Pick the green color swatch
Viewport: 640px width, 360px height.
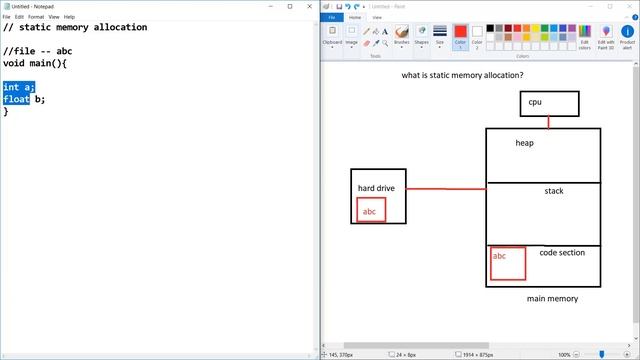point(544,28)
